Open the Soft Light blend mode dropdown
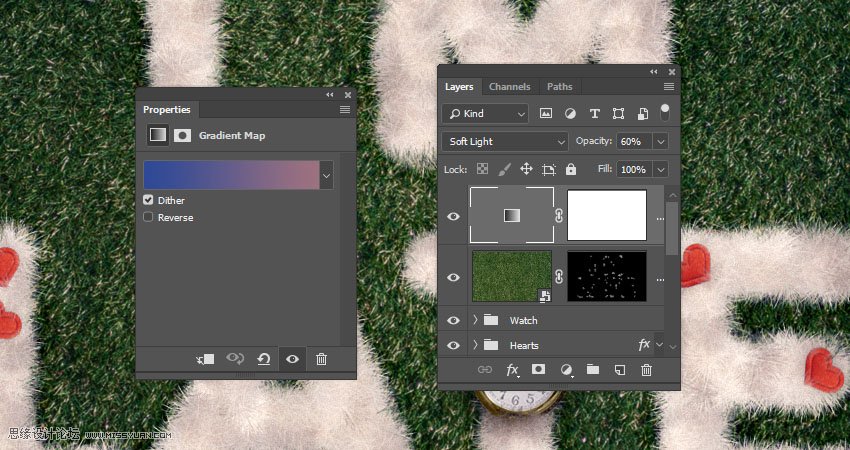This screenshot has width=850, height=450. pyautogui.click(x=505, y=142)
